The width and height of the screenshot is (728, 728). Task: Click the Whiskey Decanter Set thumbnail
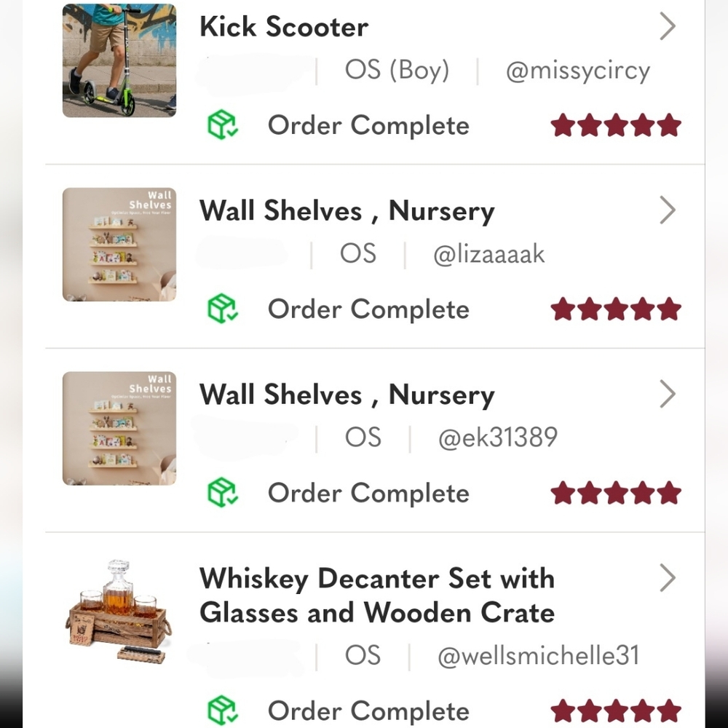pos(119,612)
